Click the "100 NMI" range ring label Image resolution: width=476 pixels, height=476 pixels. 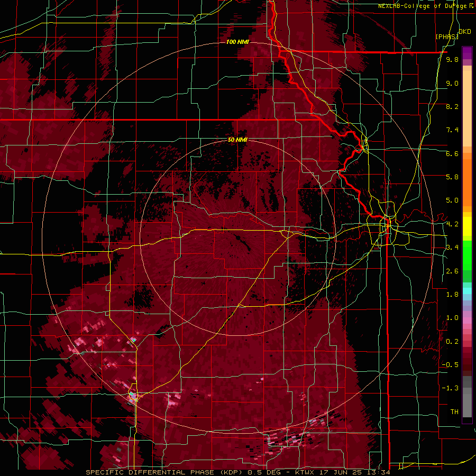point(237,42)
